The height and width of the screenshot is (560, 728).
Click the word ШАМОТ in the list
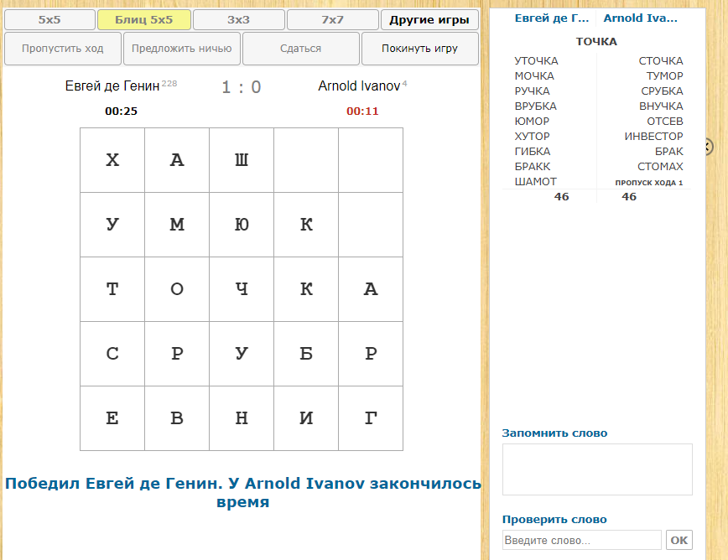[535, 181]
